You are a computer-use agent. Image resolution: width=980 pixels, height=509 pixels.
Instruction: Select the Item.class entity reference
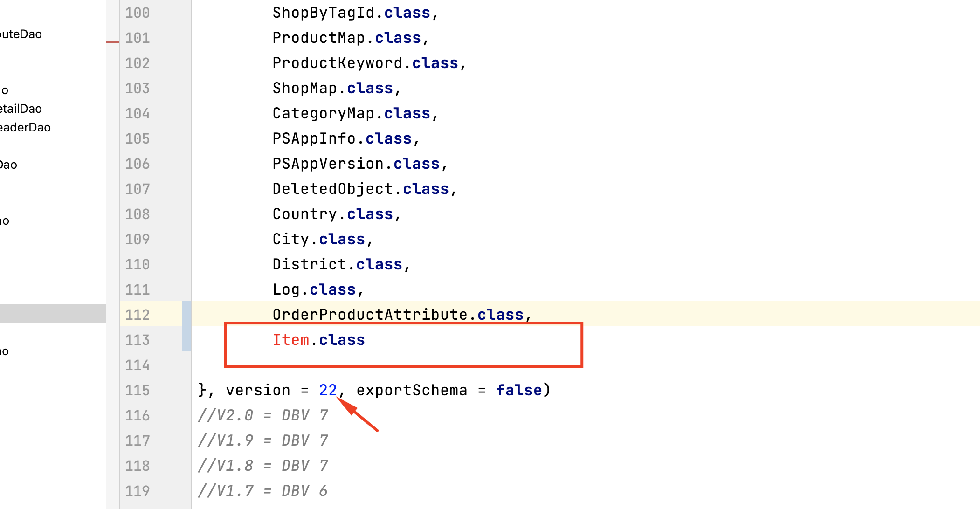click(318, 340)
